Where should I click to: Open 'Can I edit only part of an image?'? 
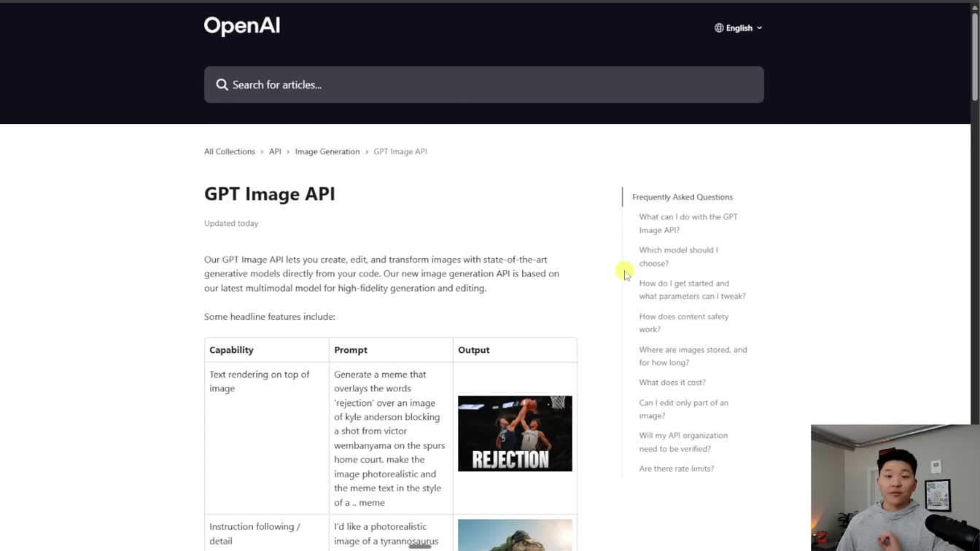click(683, 409)
